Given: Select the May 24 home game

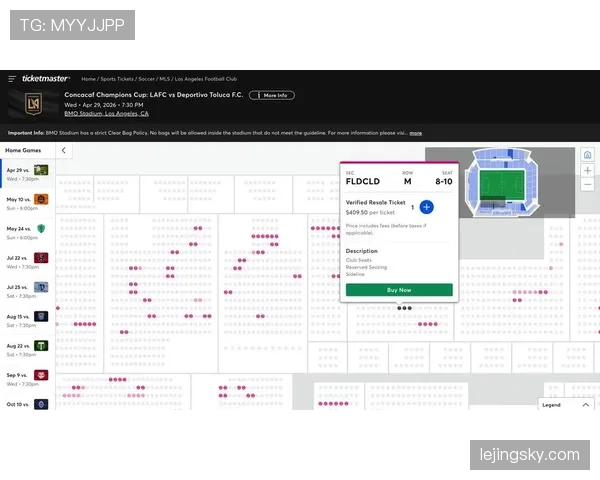Looking at the screenshot, I should click(28, 233).
